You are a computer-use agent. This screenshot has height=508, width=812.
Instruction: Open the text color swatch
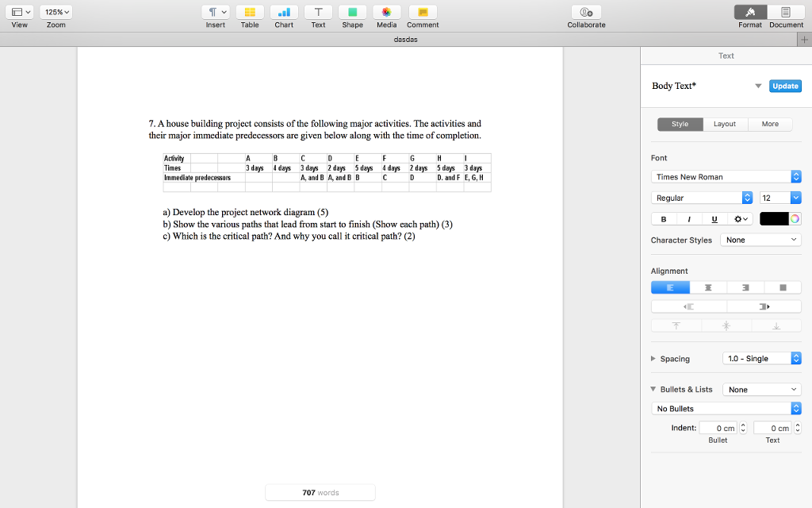(x=774, y=219)
